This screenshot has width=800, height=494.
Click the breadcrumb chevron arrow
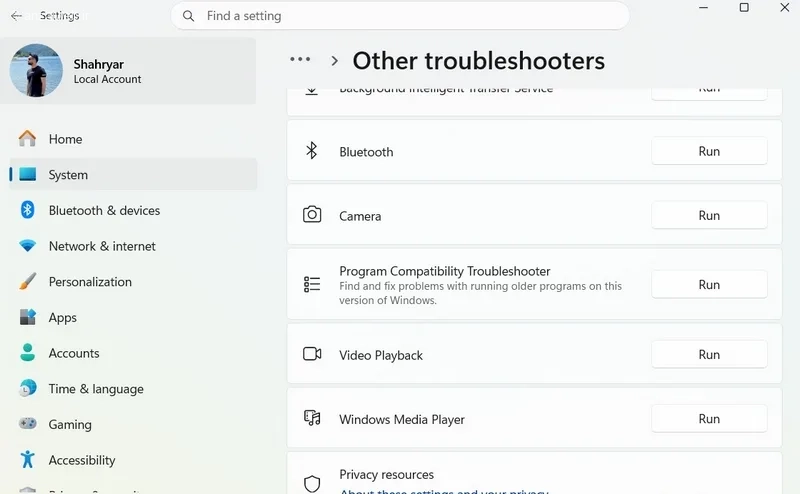point(335,61)
